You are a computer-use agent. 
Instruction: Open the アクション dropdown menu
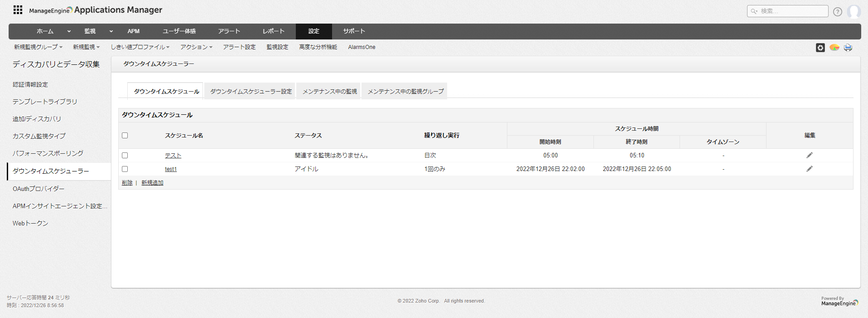click(196, 47)
